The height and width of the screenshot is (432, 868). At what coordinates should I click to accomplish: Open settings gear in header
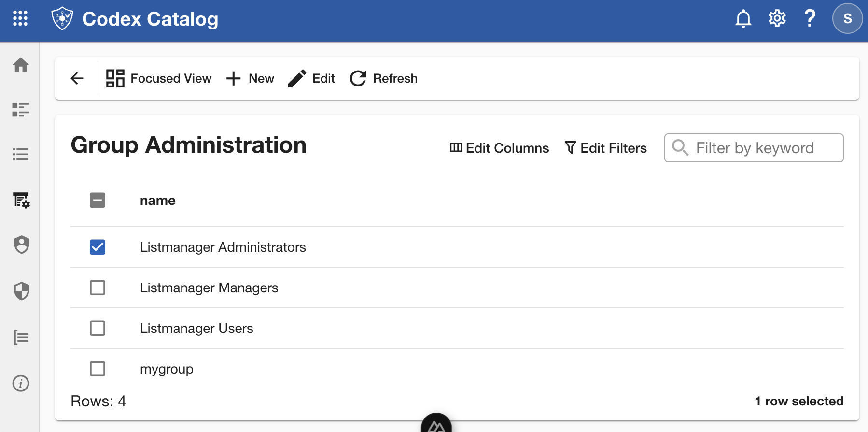pos(777,19)
